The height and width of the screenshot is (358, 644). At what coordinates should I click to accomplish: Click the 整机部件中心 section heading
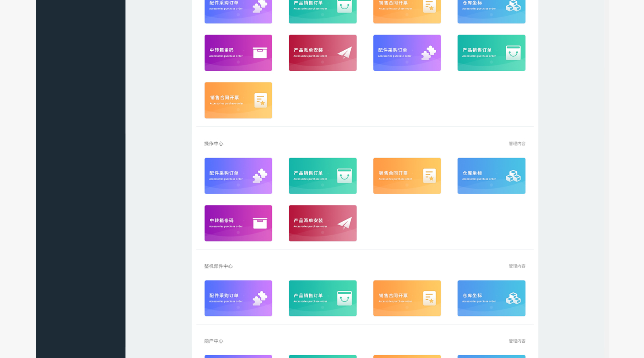[218, 266]
